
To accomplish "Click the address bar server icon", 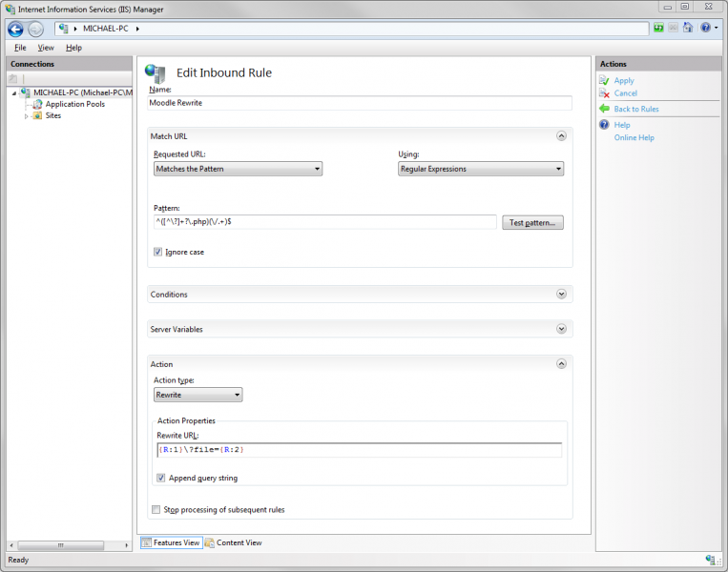I will tap(64, 29).
